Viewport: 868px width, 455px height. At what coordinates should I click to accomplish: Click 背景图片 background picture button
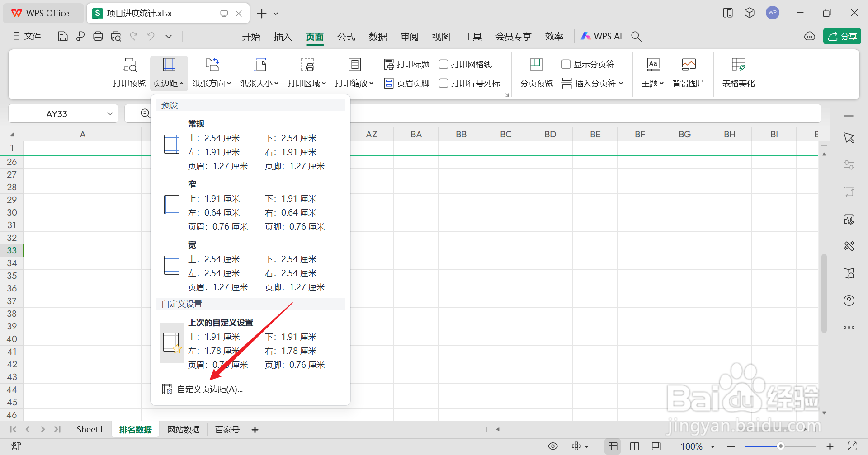[x=689, y=73]
